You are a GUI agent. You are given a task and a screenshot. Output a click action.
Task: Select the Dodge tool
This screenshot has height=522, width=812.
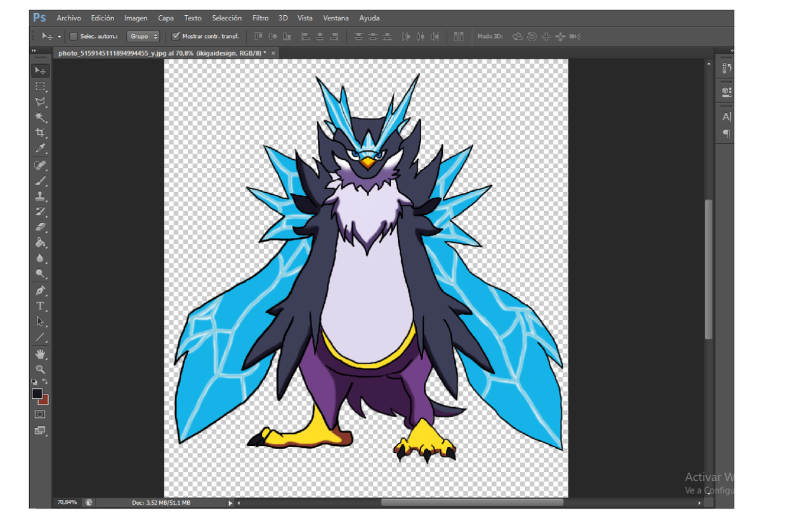pos(40,274)
